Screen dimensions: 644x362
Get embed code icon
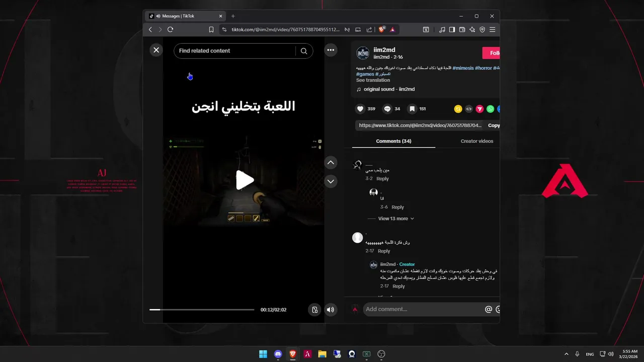coord(469,109)
